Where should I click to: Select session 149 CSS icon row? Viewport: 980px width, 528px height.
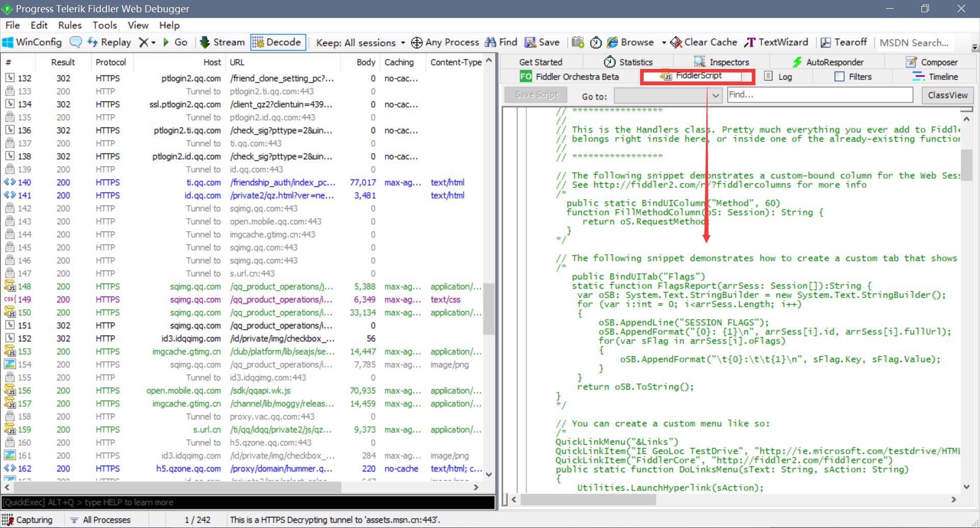tap(243, 299)
